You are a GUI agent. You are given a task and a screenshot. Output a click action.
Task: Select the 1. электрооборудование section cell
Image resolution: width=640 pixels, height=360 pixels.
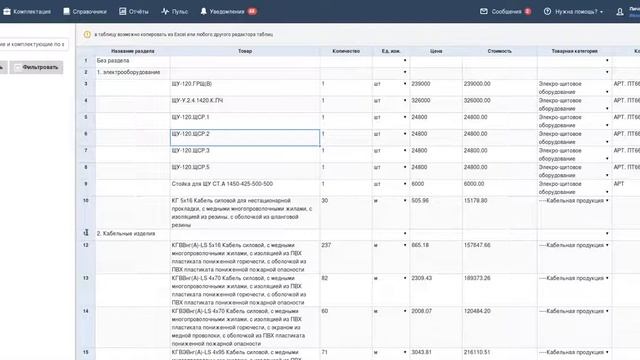pos(133,73)
